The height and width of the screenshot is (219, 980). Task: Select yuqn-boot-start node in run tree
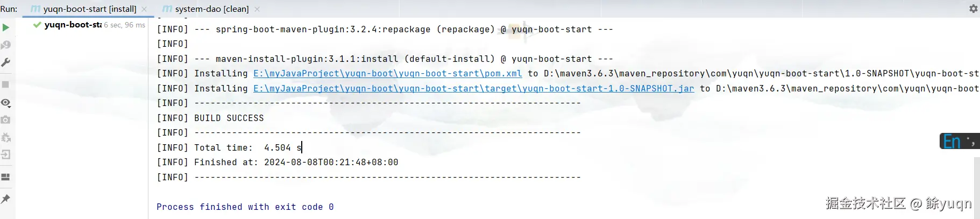coord(73,25)
